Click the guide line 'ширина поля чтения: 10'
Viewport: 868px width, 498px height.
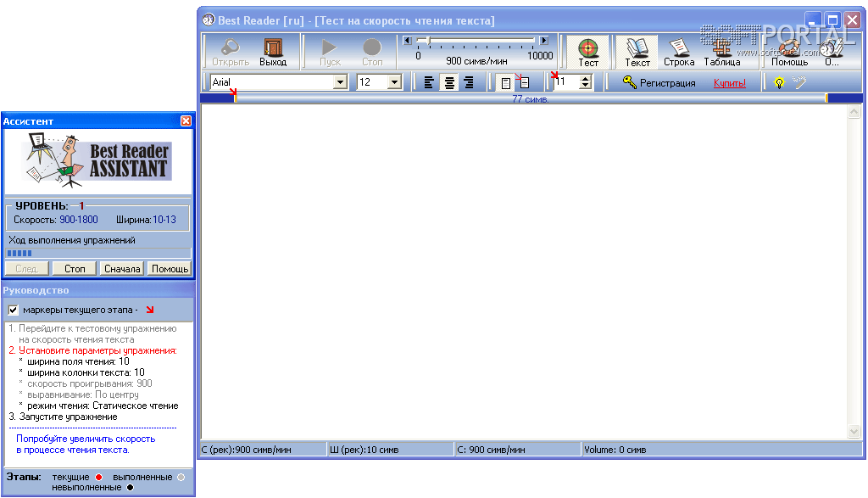78,361
